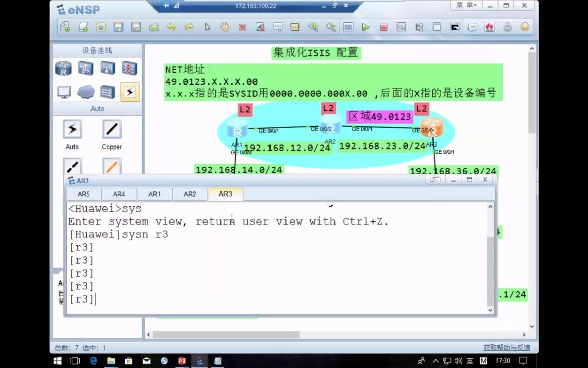Start devices with the green play button
Image resolution: width=588 pixels, height=368 pixels.
click(366, 27)
